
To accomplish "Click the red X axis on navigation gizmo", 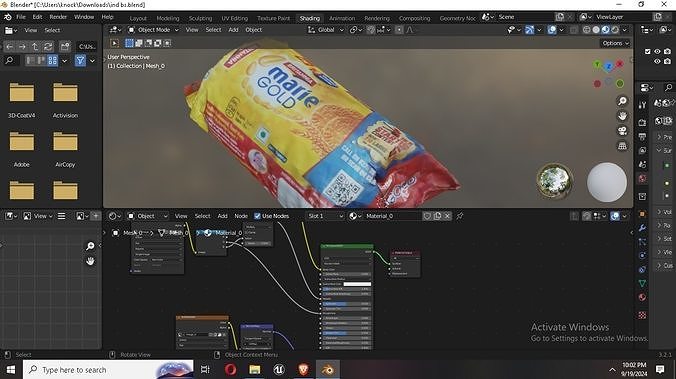I will coord(620,64).
